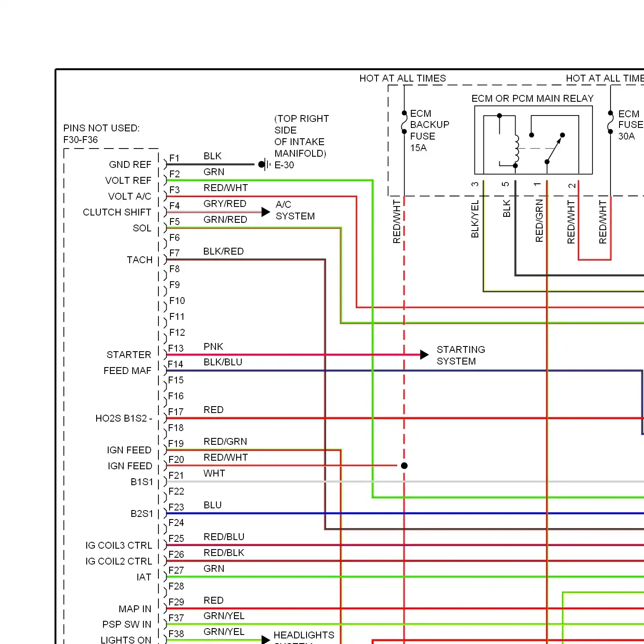Click the 'LIGHTS ON' signal label

126,640
